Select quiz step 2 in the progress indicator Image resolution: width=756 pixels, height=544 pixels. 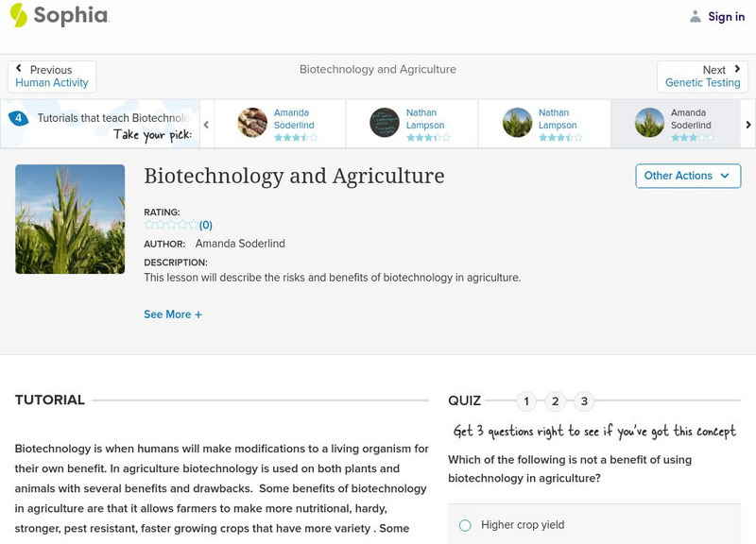(x=555, y=400)
